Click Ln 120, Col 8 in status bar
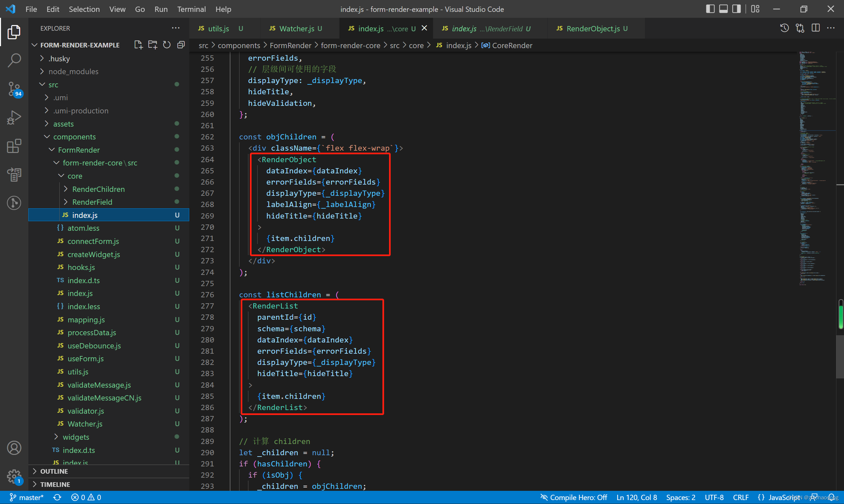 [x=637, y=497]
